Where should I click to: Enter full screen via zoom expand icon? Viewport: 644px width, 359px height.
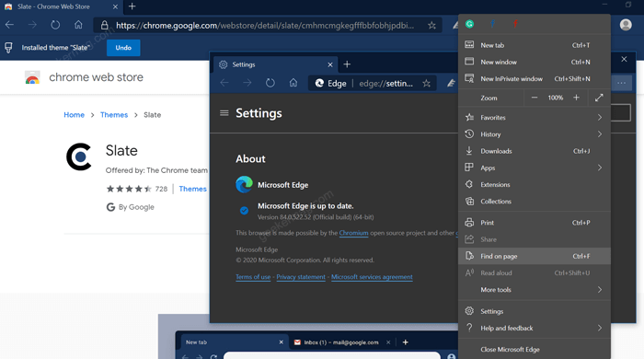pyautogui.click(x=599, y=98)
